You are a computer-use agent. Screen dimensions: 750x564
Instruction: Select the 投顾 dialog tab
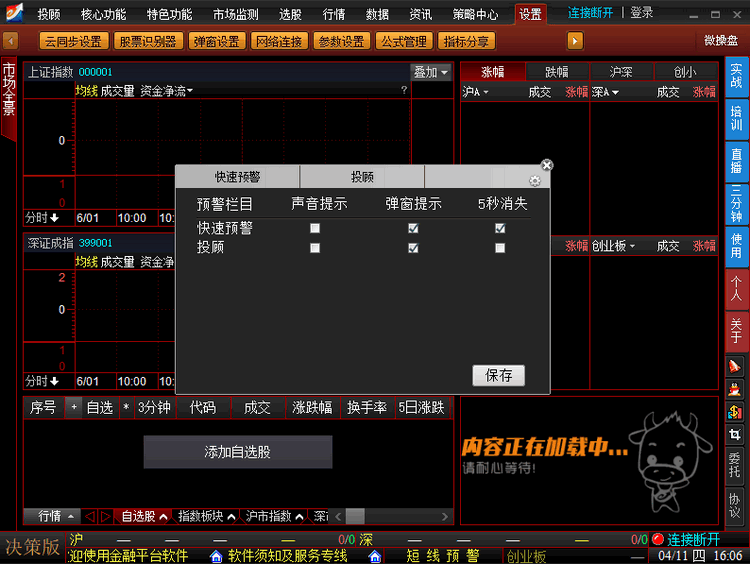tap(362, 177)
